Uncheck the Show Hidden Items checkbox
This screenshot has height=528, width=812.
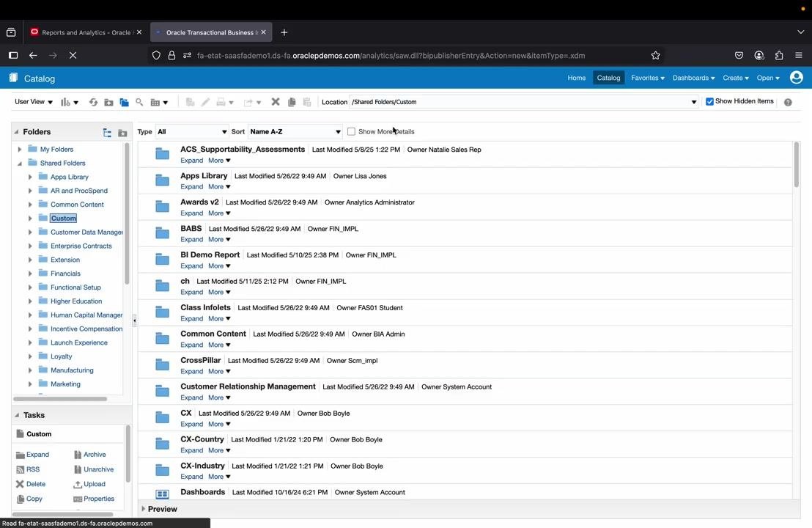(x=710, y=101)
